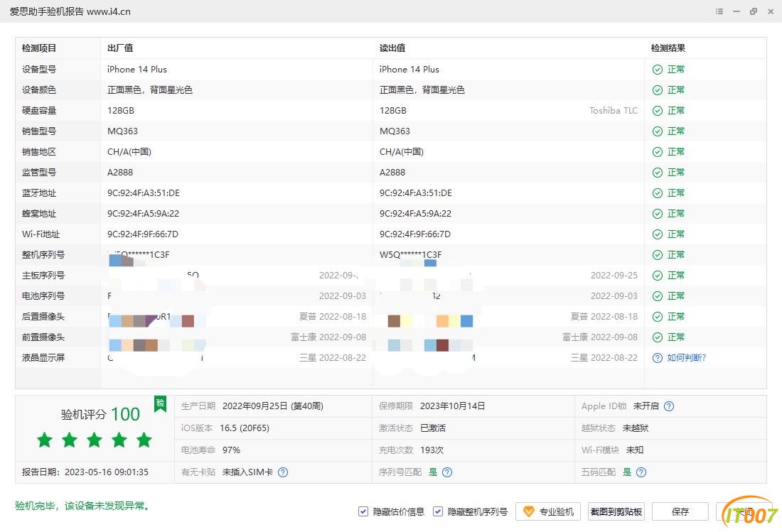Click the green check icon in 蓝牙地址 row
782x532 pixels.
[658, 193]
